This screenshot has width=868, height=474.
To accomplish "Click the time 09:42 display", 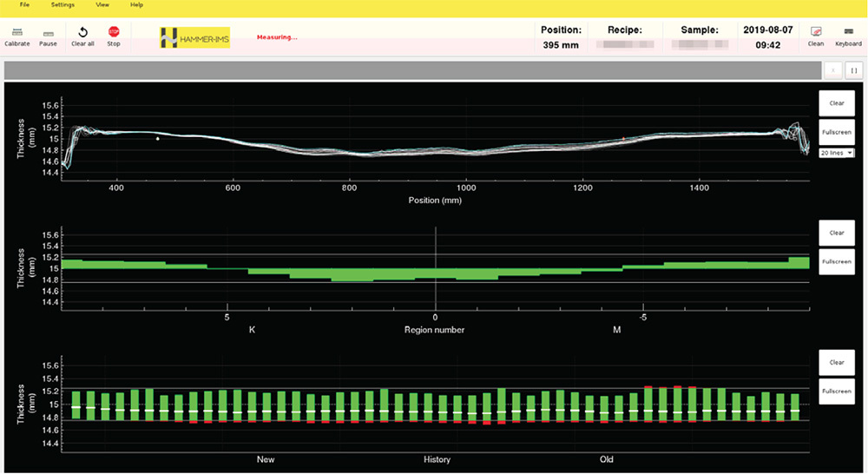I will 768,45.
